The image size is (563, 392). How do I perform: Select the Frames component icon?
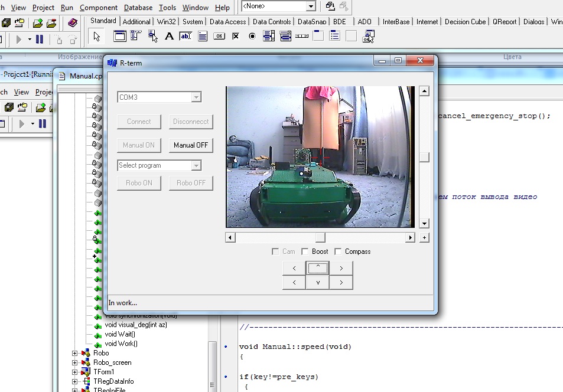(119, 37)
